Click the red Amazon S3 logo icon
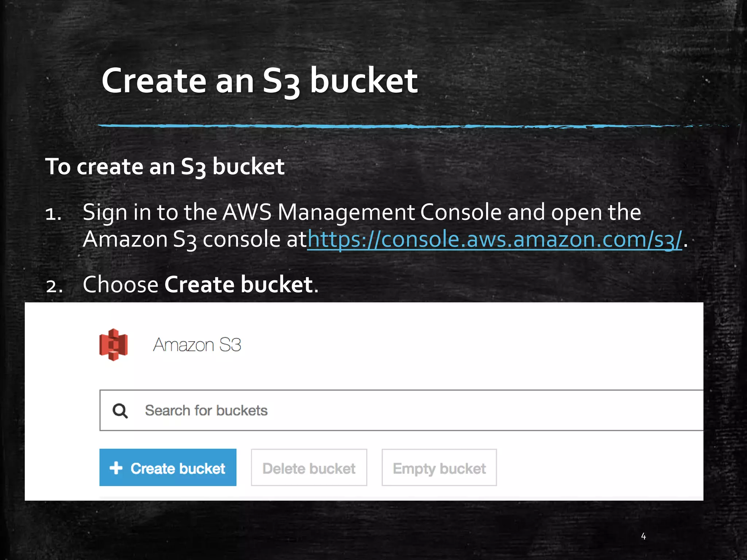 click(113, 345)
